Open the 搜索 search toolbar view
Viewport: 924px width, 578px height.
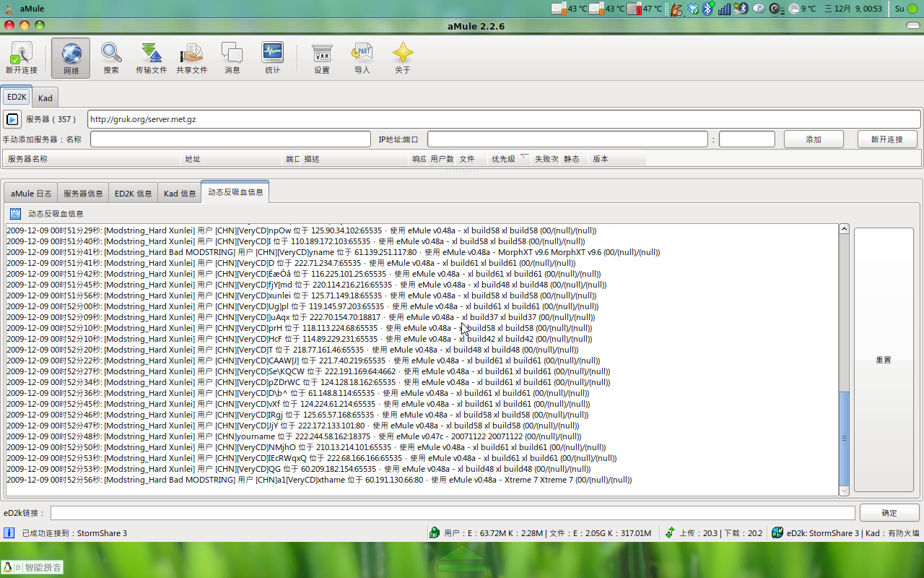(111, 59)
